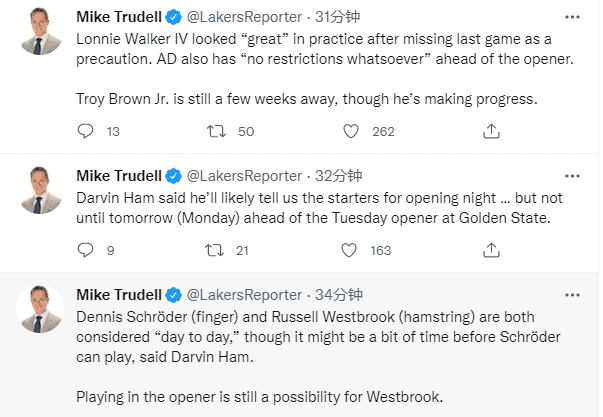Open more options on the 32分钟 tweet

[x=571, y=174]
